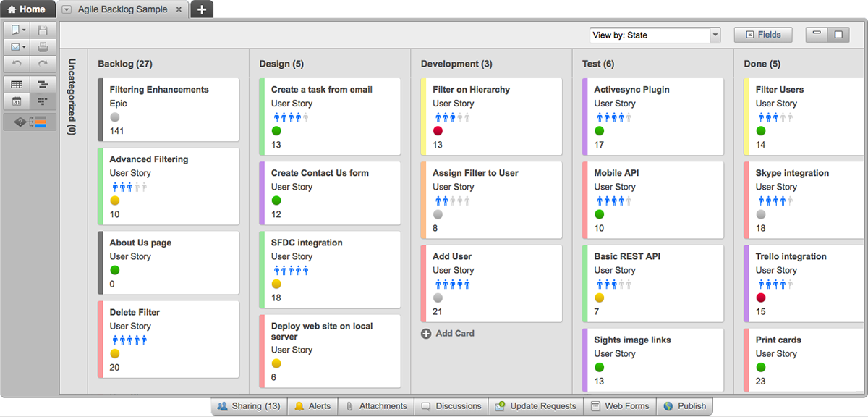Open Calendar view icon
This screenshot has width=868, height=417.
17,101
